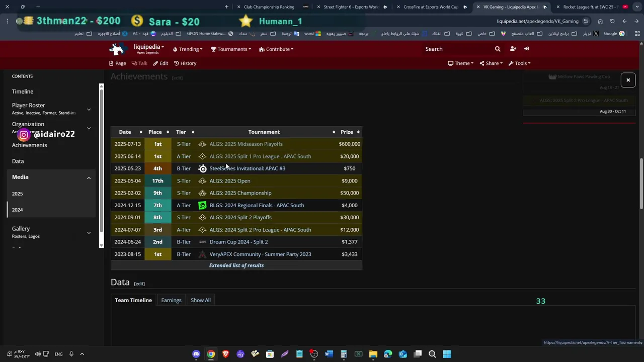Select 2024 under Media
644x362 pixels.
[x=17, y=210]
